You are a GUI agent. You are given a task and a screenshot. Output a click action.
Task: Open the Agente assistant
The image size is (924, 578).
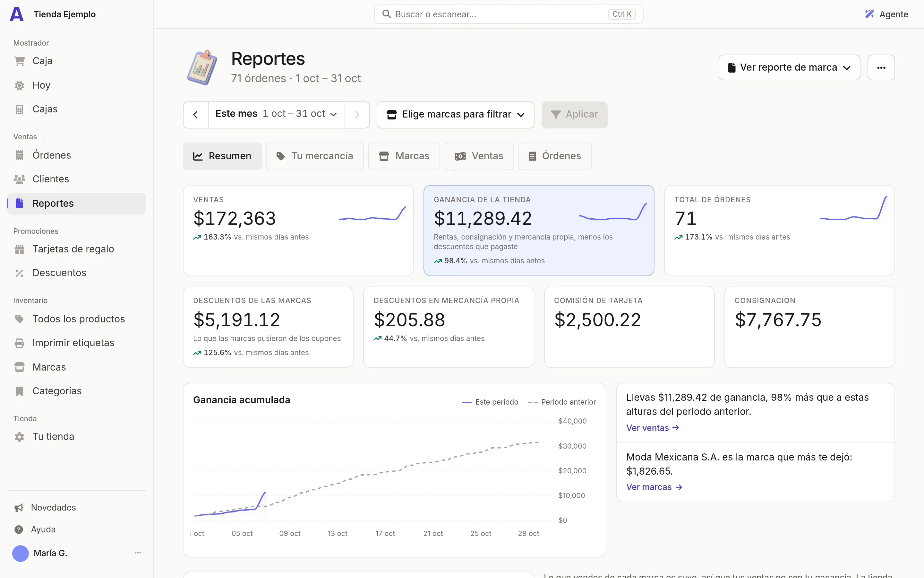click(x=886, y=14)
